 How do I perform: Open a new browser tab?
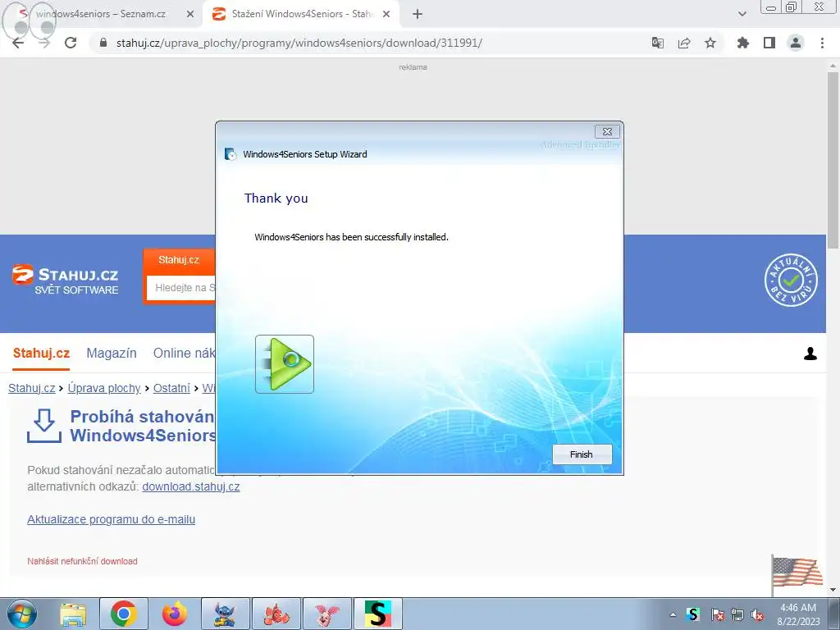coord(418,15)
